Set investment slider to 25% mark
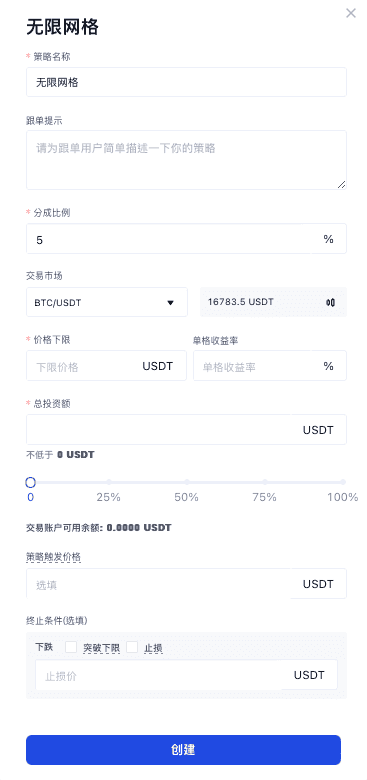367x780 pixels. click(x=108, y=482)
